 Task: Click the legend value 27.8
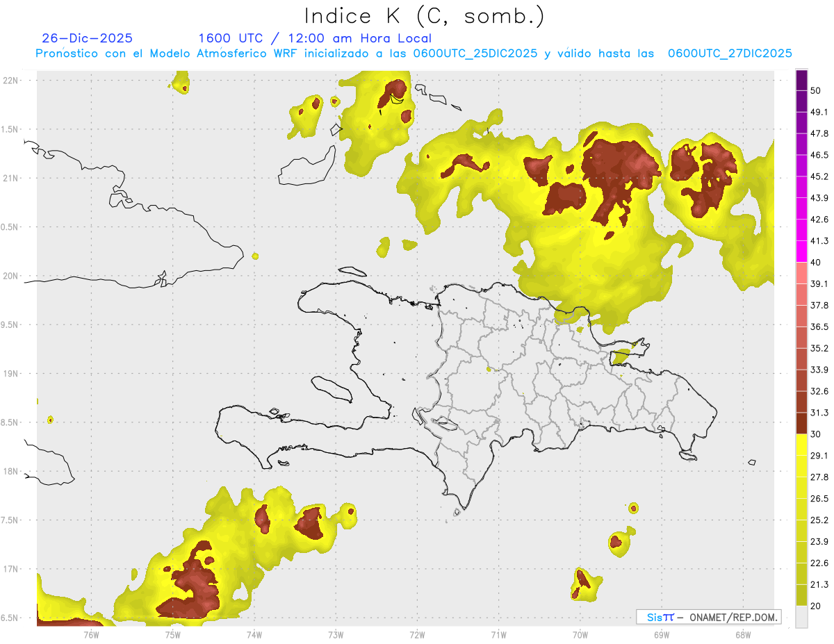pos(819,477)
